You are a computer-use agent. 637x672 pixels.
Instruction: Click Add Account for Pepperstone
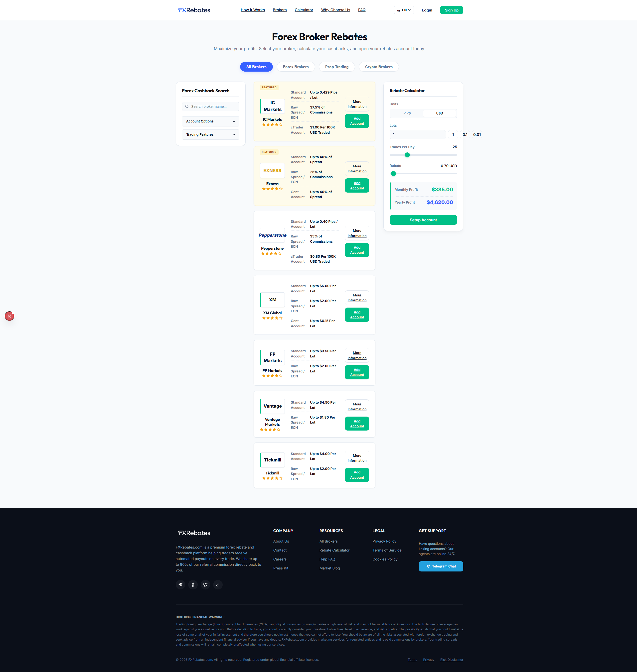tap(357, 250)
